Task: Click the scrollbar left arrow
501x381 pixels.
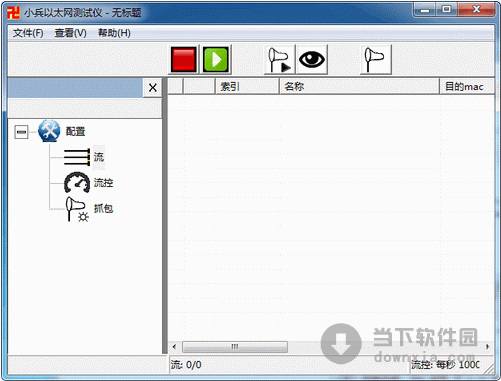Action: [174, 347]
